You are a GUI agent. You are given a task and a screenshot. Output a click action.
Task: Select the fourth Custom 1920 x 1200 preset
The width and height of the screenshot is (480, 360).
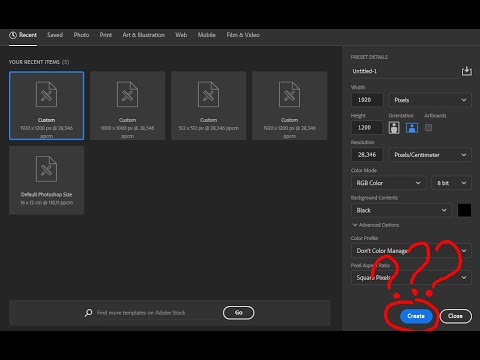pyautogui.click(x=289, y=105)
